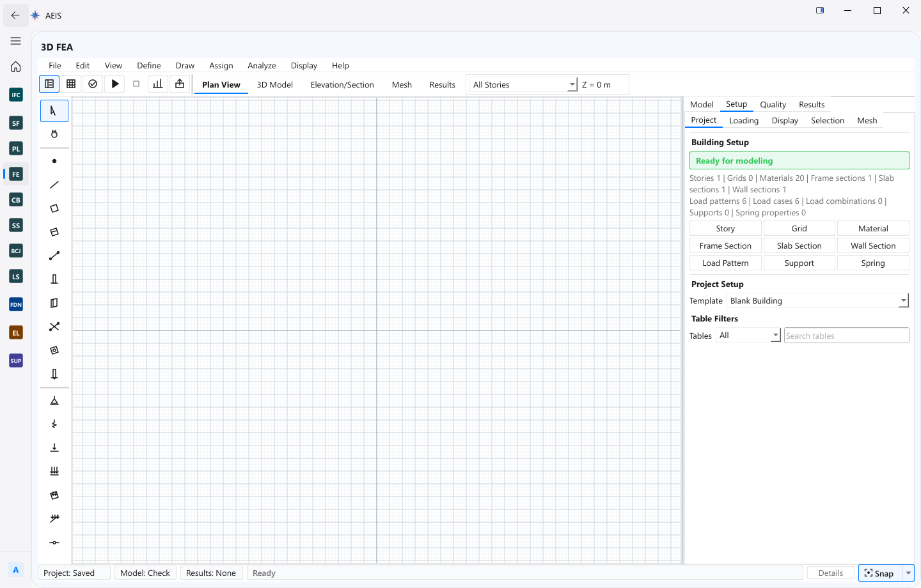Select the slab opening tool

point(54,350)
